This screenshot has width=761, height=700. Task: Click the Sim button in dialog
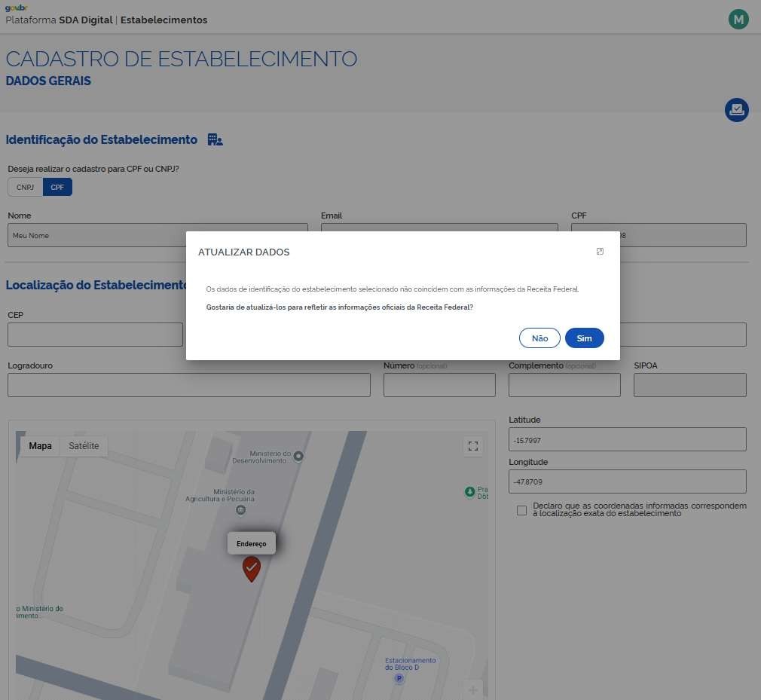[x=584, y=338]
